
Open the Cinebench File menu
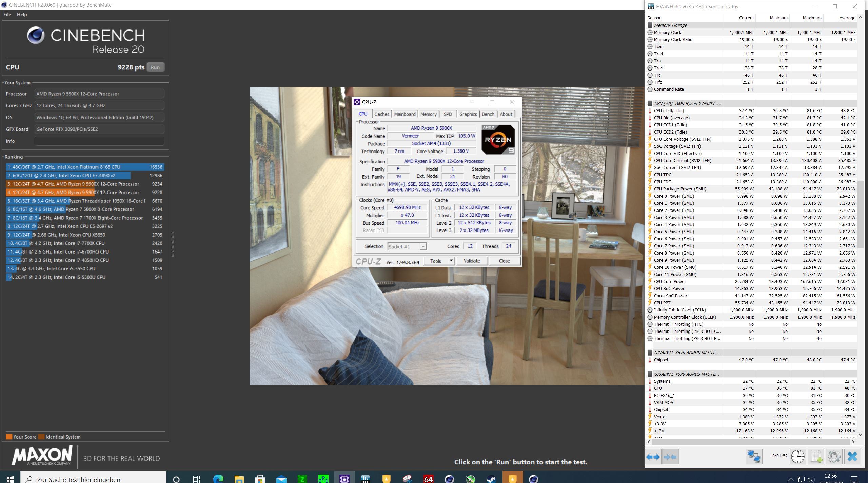click(7, 15)
